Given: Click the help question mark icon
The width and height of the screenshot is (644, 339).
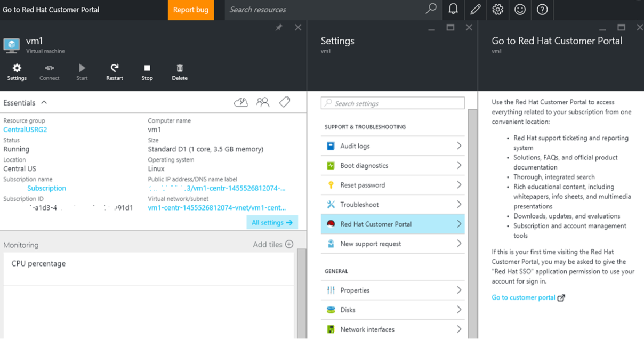Looking at the screenshot, I should click(x=542, y=9).
